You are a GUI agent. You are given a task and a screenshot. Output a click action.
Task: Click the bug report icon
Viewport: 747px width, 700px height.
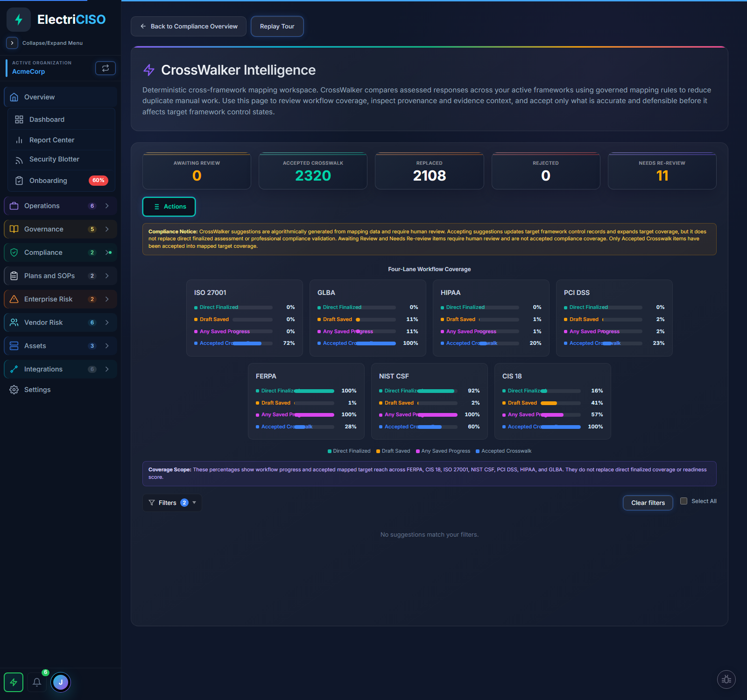(726, 679)
